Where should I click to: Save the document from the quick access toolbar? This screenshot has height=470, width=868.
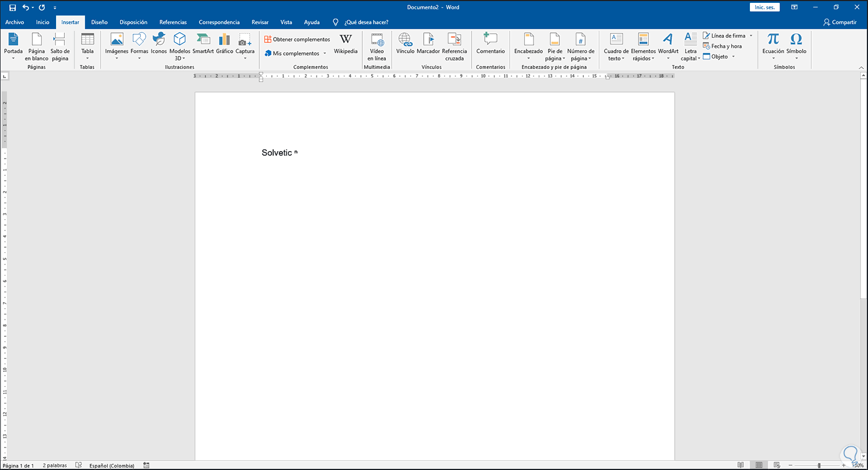13,8
